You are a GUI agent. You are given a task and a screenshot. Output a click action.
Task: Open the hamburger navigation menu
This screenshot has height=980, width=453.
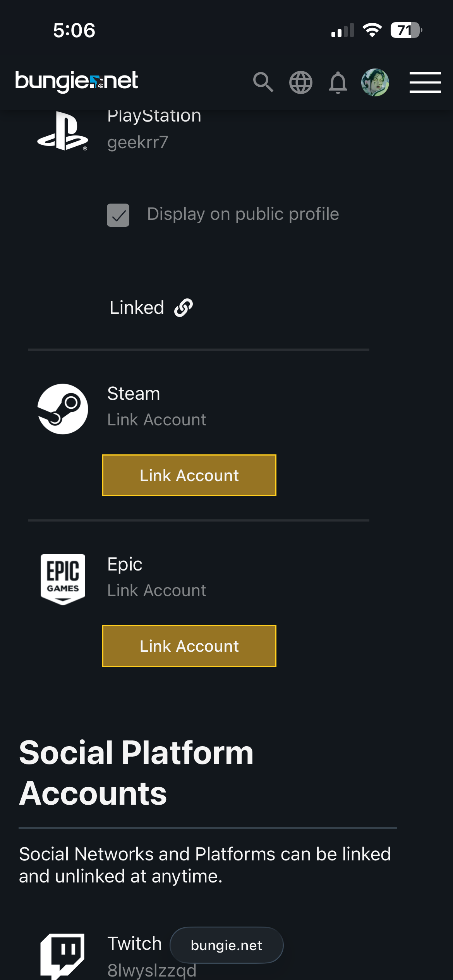425,82
